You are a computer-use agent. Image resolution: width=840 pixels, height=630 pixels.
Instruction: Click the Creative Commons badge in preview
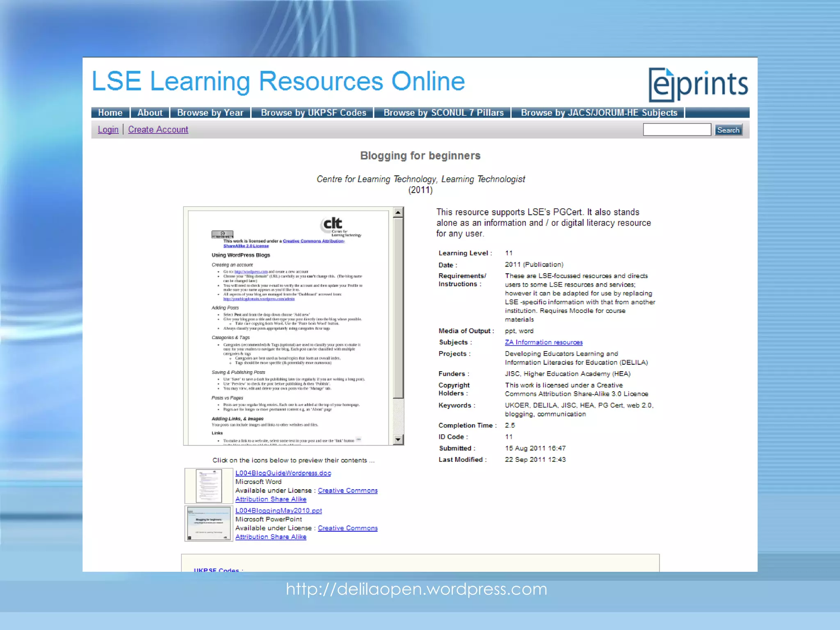pyautogui.click(x=222, y=234)
